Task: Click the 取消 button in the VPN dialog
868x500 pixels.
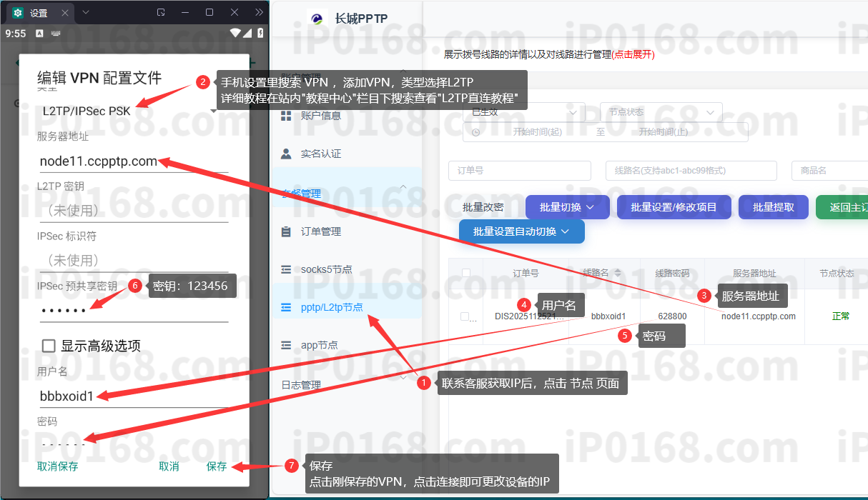Action: (169, 466)
